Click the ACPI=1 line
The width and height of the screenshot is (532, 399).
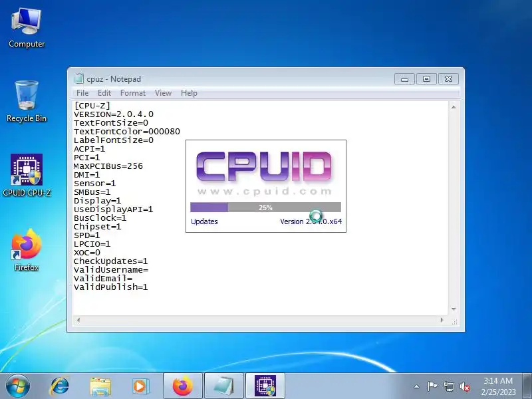click(x=90, y=149)
